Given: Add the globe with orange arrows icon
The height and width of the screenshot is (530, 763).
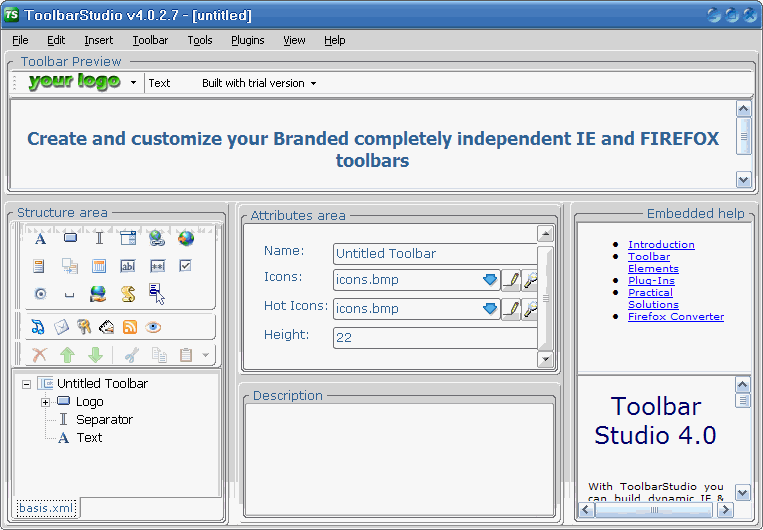Looking at the screenshot, I should pos(186,238).
